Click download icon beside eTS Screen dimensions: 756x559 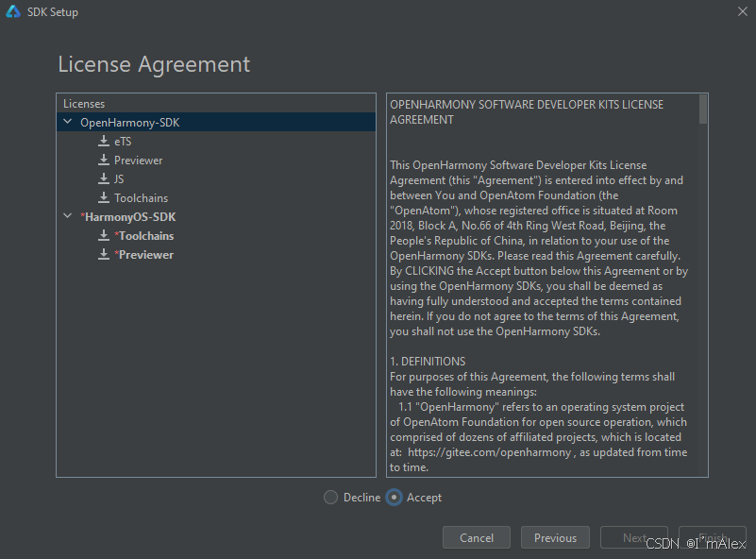(104, 141)
